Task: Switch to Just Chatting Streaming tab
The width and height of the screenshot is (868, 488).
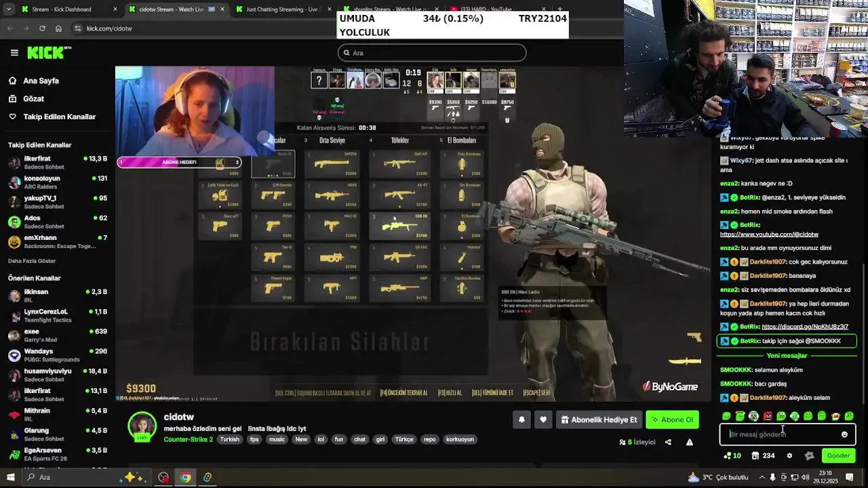Action: tap(281, 9)
